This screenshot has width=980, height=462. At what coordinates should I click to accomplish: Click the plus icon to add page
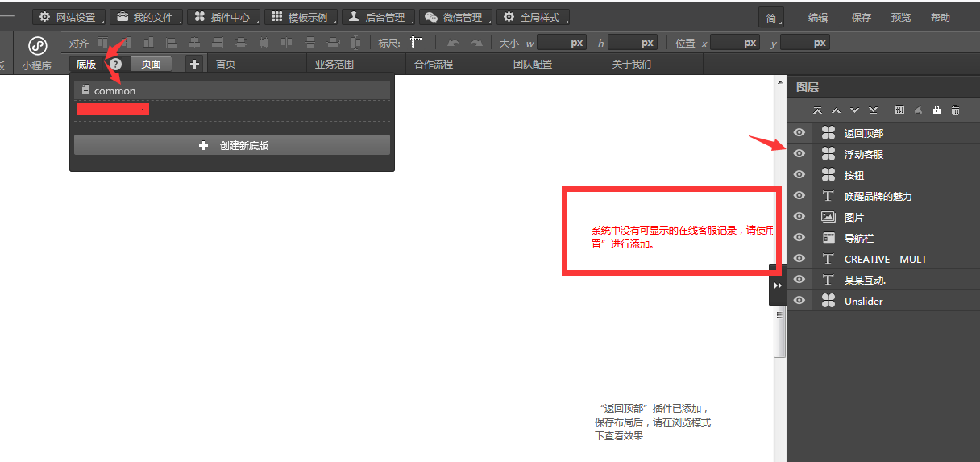(194, 65)
